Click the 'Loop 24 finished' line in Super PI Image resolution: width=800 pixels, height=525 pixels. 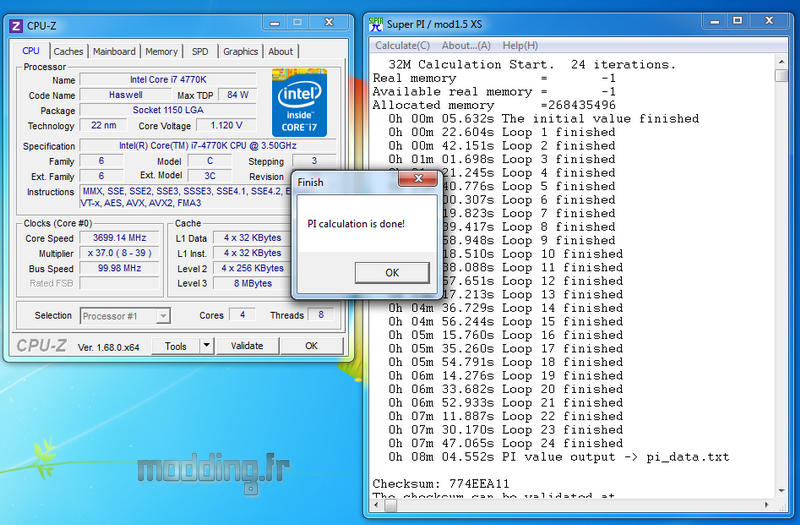tap(506, 443)
